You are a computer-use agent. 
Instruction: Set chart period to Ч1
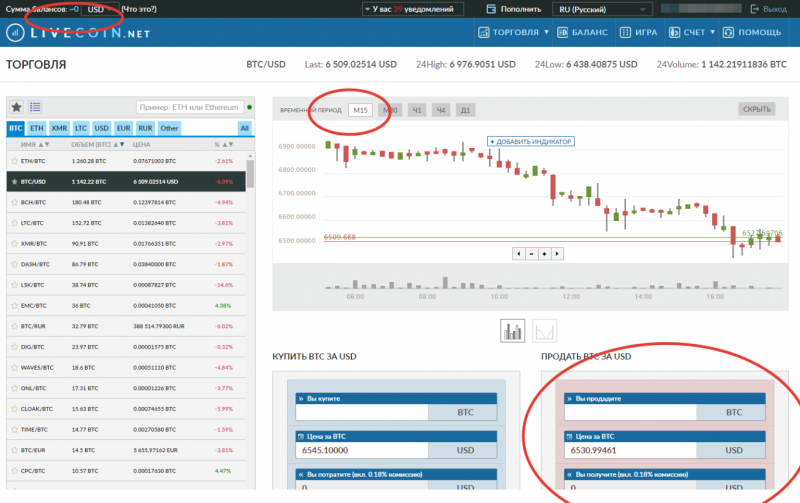pyautogui.click(x=417, y=110)
